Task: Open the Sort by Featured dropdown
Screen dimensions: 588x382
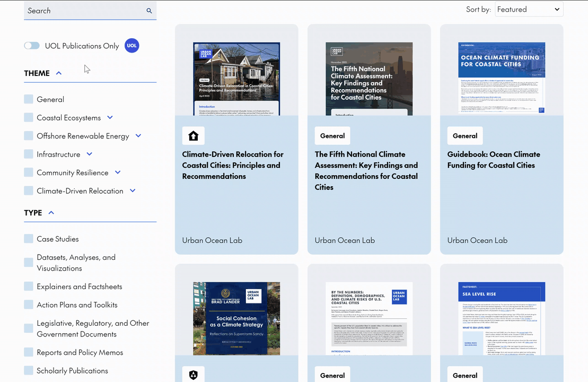Action: click(529, 10)
